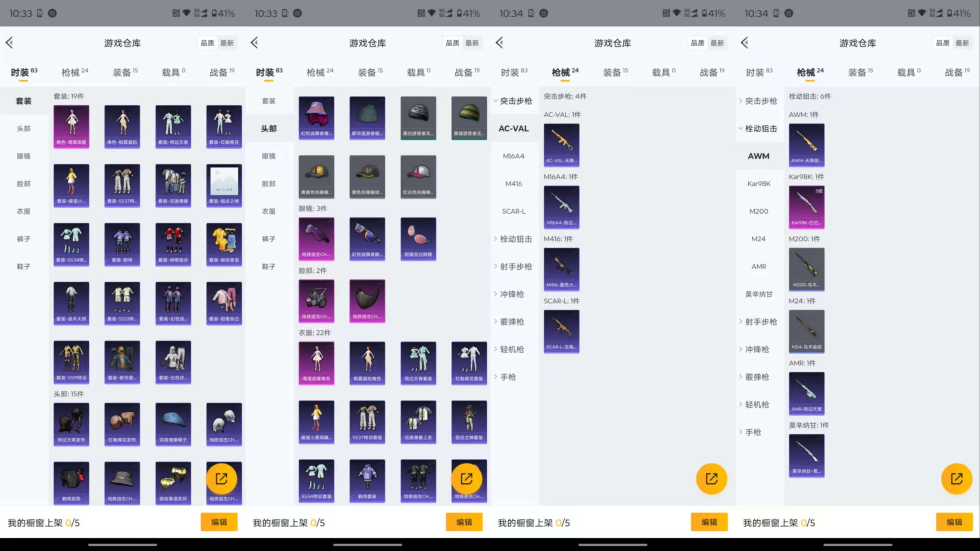This screenshot has height=551, width=980.
Task: Select the 5-level Kar98K-巴巴 weapon icon
Action: pyautogui.click(x=806, y=207)
